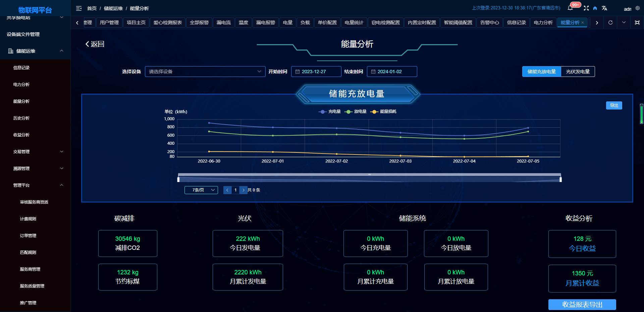Open the 漏电报警 tab

tap(266, 23)
